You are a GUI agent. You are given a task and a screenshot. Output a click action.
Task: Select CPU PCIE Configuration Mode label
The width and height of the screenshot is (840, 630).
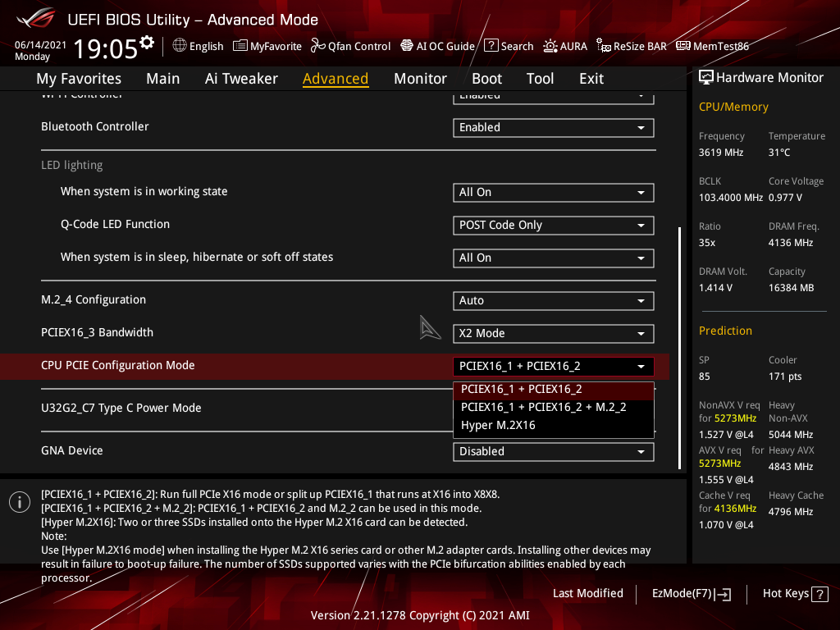(118, 365)
